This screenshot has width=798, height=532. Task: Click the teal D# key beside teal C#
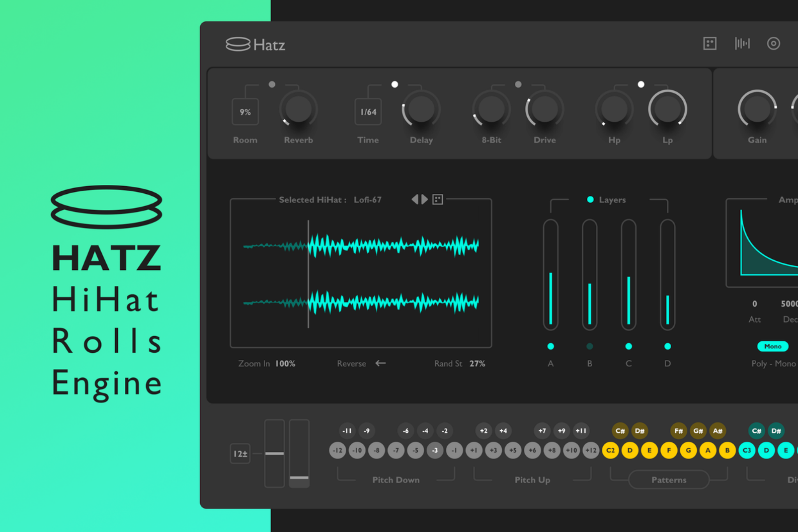point(776,431)
